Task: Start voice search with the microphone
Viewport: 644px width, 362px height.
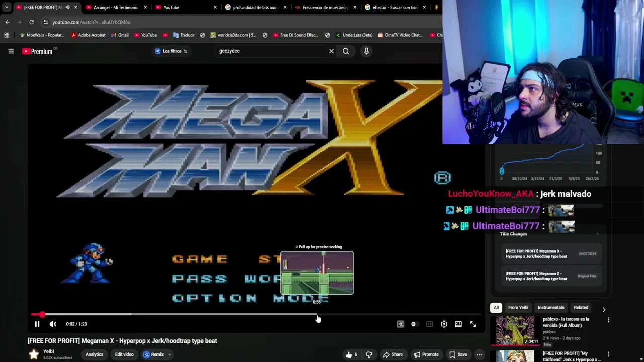Action: 366,51
